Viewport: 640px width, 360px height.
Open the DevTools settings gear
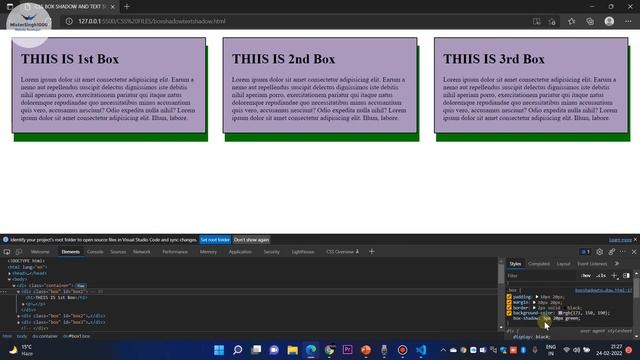click(x=599, y=252)
